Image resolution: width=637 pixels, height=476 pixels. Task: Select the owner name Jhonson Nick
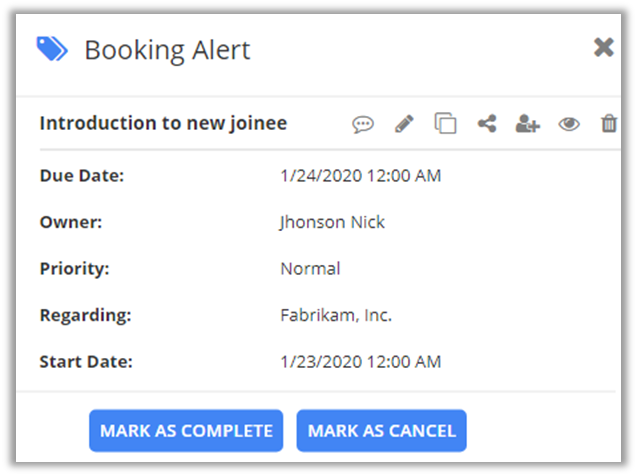pyautogui.click(x=332, y=222)
